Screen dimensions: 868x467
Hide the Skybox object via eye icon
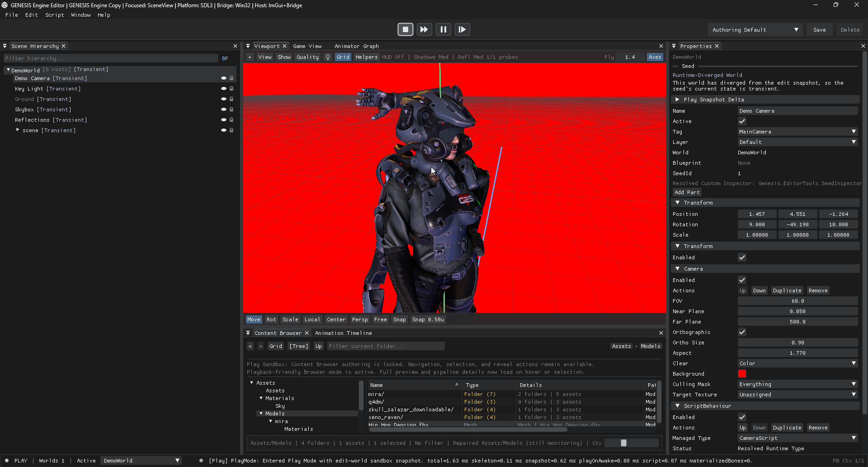[x=223, y=110]
